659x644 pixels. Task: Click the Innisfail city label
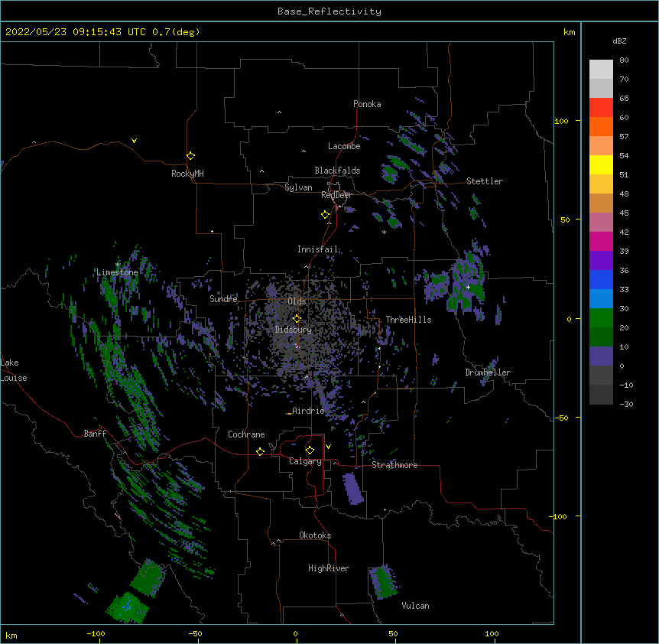317,249
